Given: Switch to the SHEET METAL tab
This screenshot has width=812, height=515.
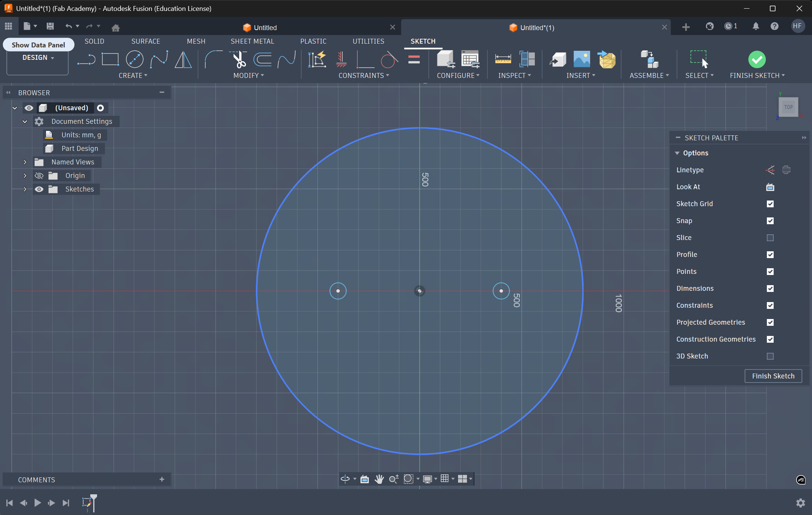Looking at the screenshot, I should [x=252, y=41].
